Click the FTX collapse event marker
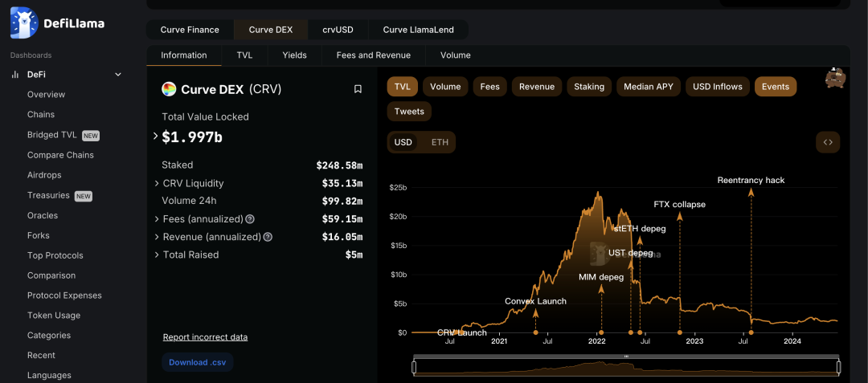This screenshot has width=868, height=383. click(x=680, y=332)
